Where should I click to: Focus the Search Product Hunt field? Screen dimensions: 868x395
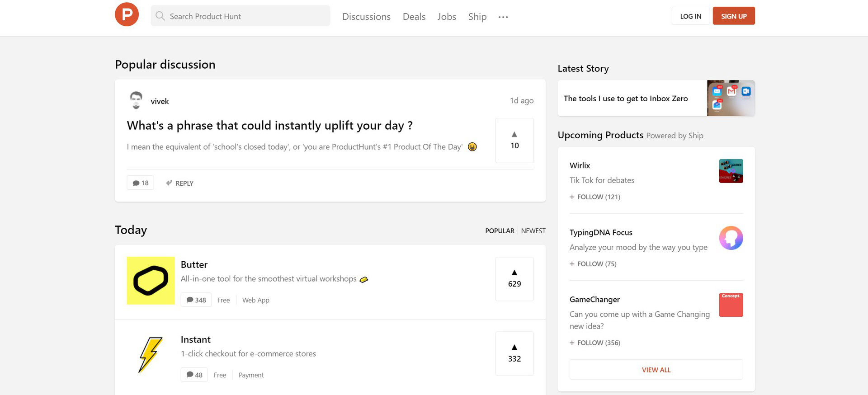(240, 16)
